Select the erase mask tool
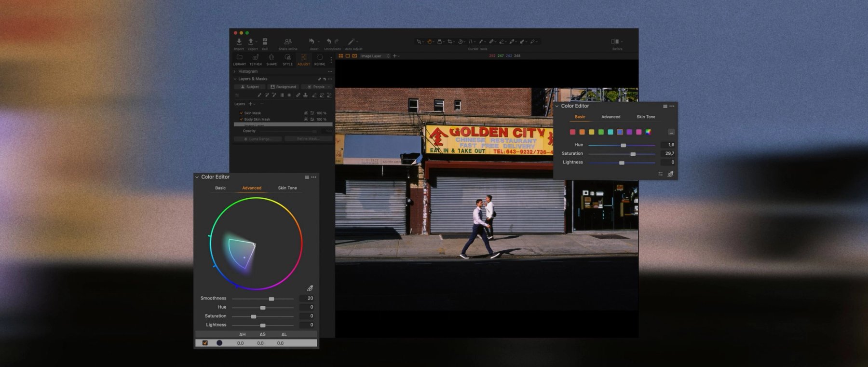Viewport: 868px width, 367px height. click(x=314, y=95)
